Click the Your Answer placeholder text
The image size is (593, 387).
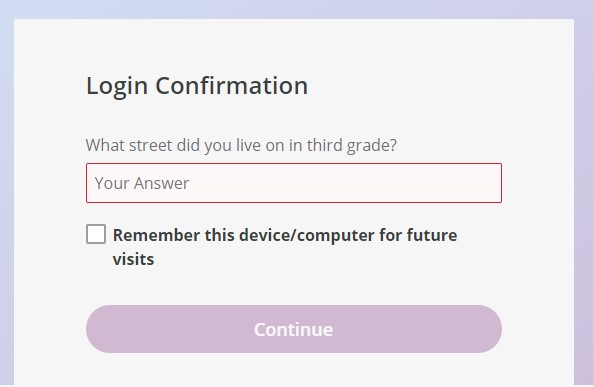pos(142,183)
